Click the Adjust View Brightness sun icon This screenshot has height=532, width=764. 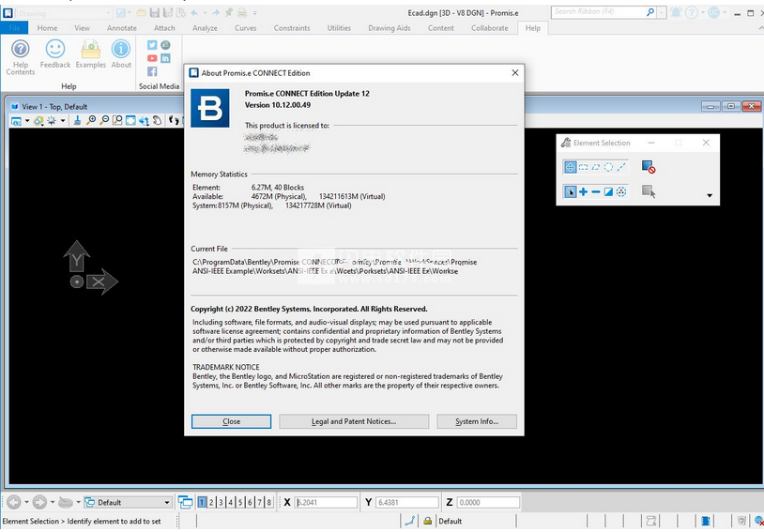[x=52, y=120]
